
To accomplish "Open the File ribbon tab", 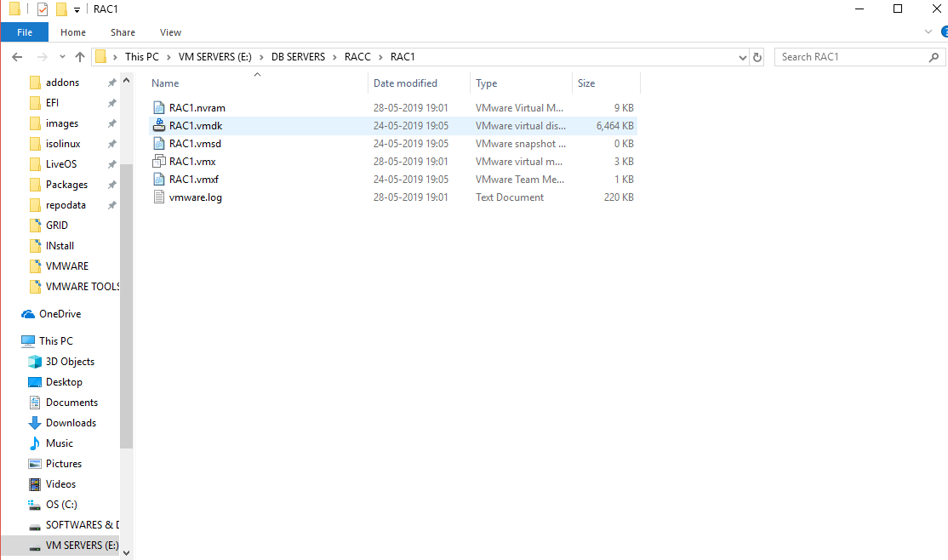I will pos(25,32).
